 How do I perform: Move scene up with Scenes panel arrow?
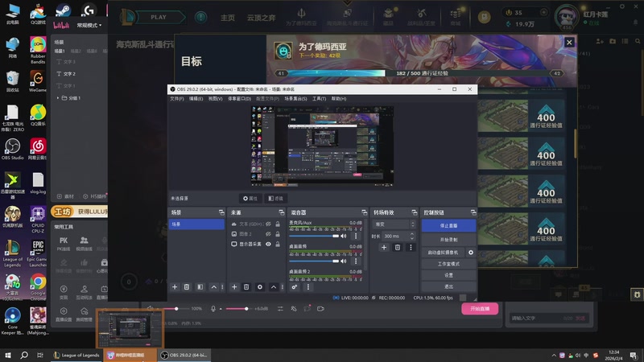(213, 287)
